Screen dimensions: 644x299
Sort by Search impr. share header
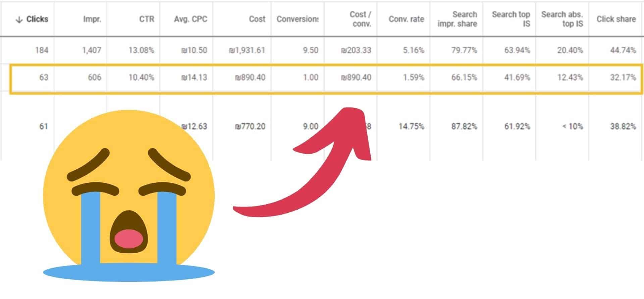pos(457,19)
